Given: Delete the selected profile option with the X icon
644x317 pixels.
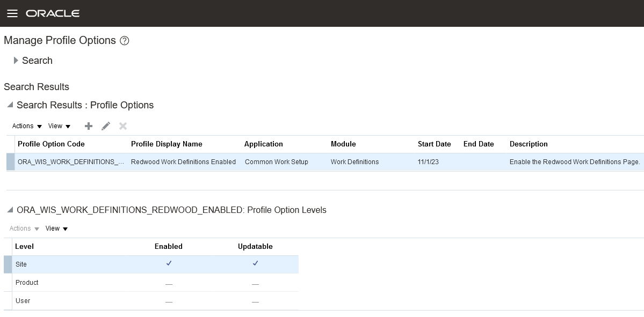Looking at the screenshot, I should tap(122, 126).
